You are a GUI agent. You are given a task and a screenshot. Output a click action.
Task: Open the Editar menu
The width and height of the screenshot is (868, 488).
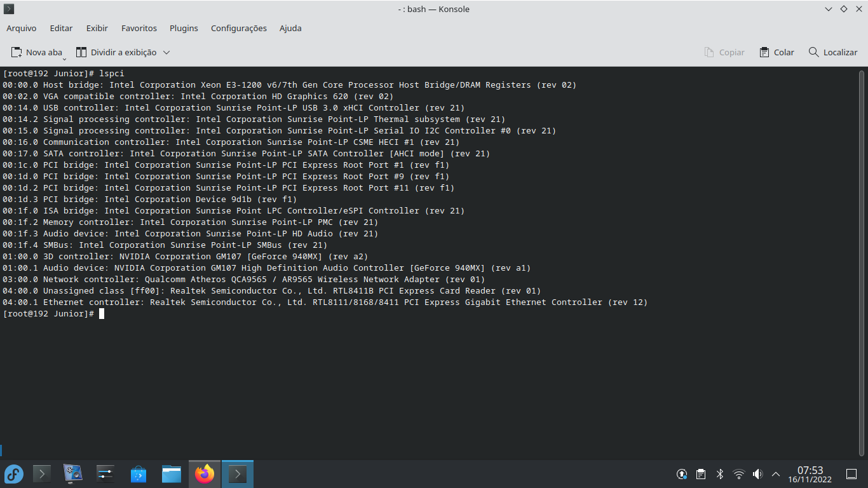coord(61,28)
